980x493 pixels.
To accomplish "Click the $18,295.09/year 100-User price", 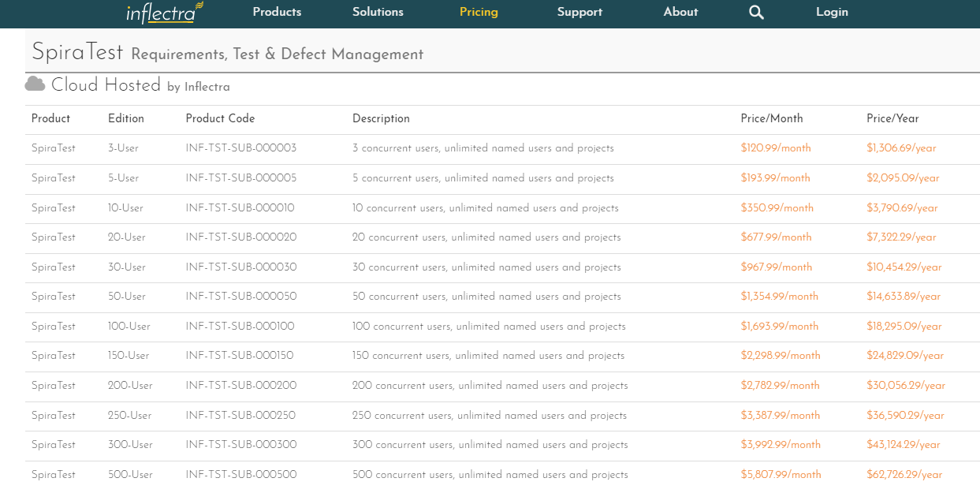I will [x=904, y=327].
